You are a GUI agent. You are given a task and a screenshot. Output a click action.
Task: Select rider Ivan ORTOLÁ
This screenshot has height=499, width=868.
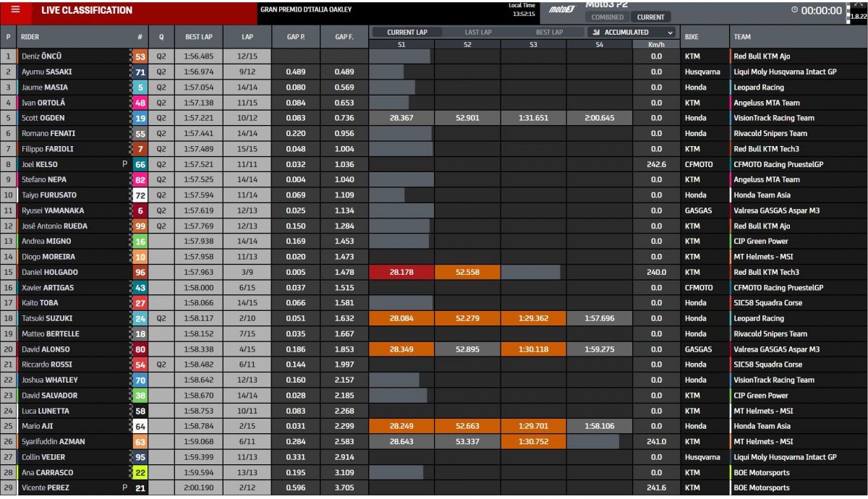(x=43, y=103)
